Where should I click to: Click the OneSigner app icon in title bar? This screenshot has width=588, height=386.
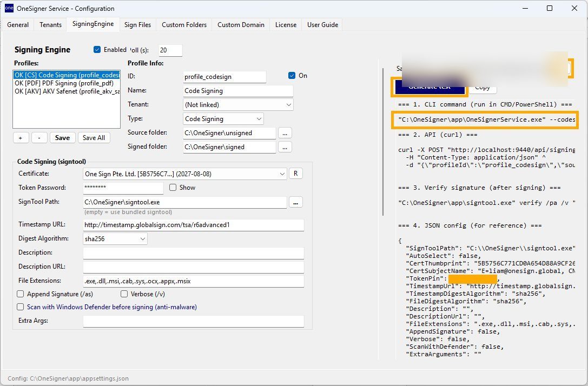(x=9, y=8)
